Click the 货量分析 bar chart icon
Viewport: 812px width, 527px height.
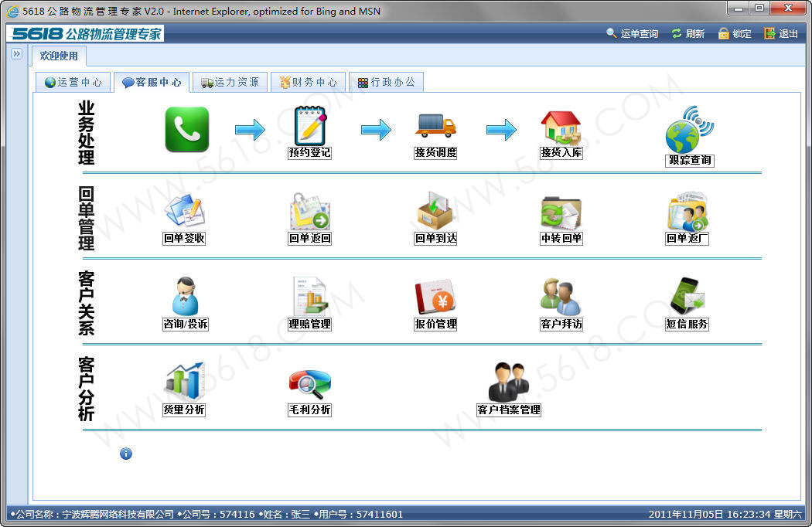point(184,382)
